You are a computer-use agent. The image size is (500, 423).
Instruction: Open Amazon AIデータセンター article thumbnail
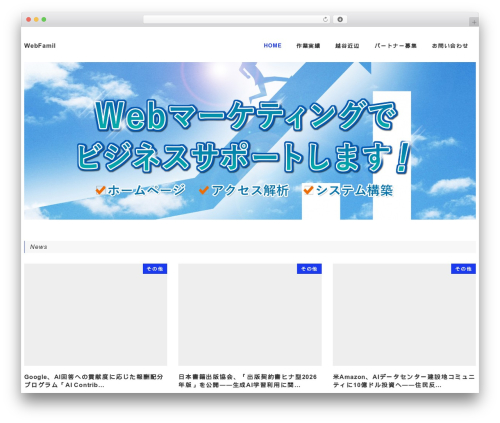(x=404, y=315)
